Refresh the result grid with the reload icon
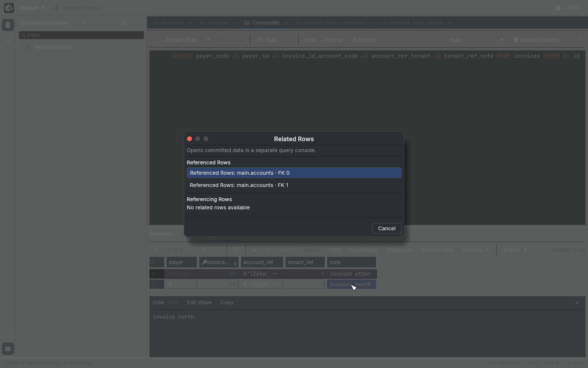The image size is (588, 368). (x=236, y=250)
